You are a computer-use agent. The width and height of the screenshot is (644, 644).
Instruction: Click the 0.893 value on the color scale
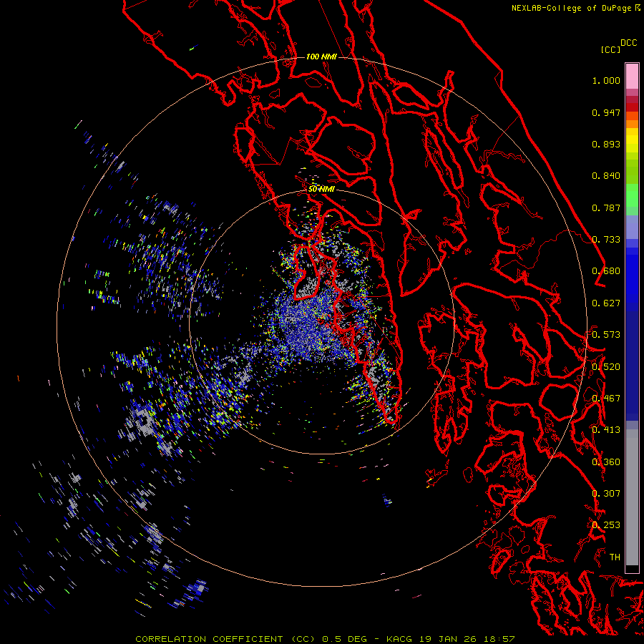606,144
